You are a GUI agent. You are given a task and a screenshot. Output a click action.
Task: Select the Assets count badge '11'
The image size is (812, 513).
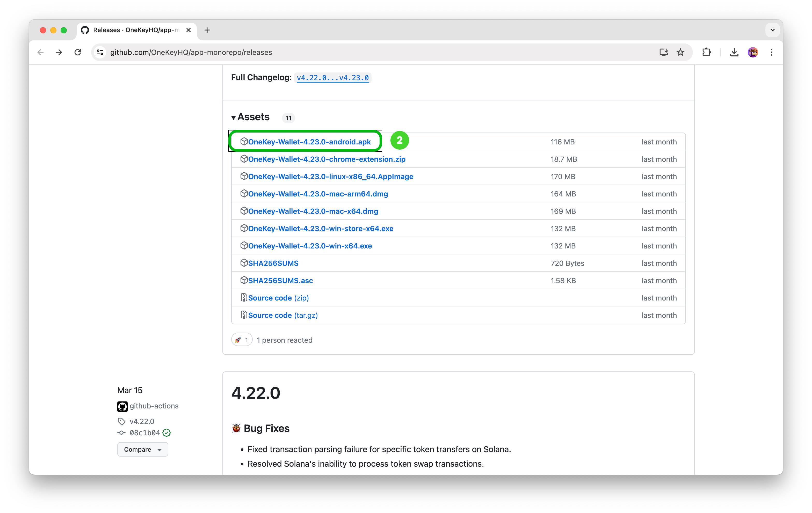pyautogui.click(x=288, y=118)
